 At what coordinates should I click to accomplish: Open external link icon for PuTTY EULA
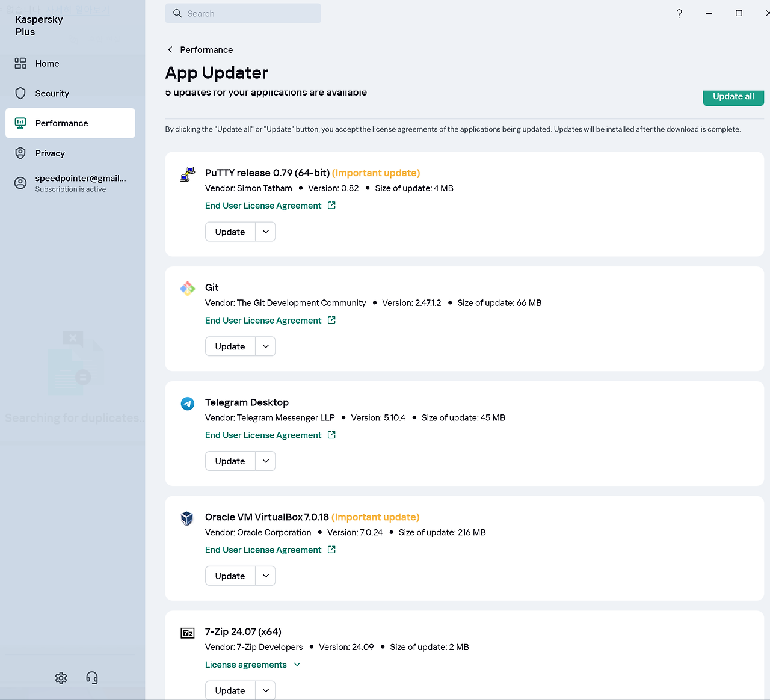pyautogui.click(x=331, y=206)
